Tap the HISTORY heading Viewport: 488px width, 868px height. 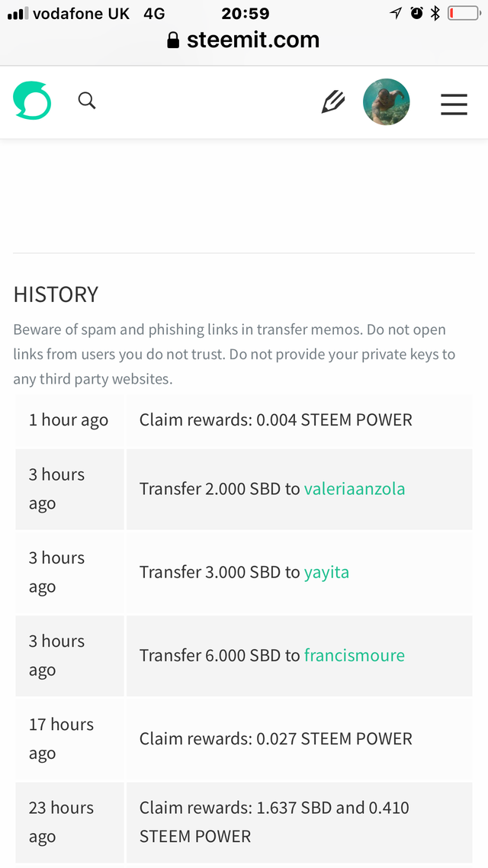(x=56, y=294)
